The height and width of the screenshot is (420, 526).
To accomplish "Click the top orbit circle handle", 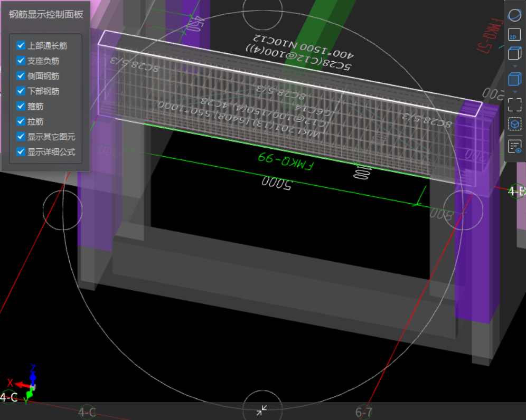I will coord(262,11).
